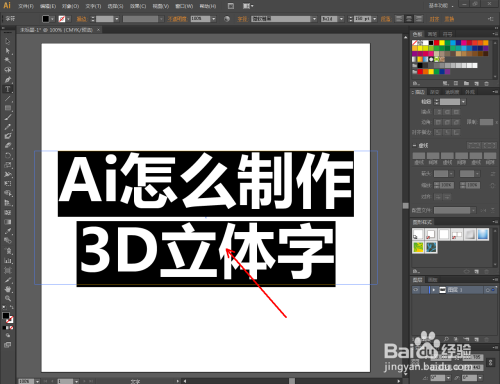Select the Column Graph tool
500x384 pixels.
pyautogui.click(x=8, y=260)
